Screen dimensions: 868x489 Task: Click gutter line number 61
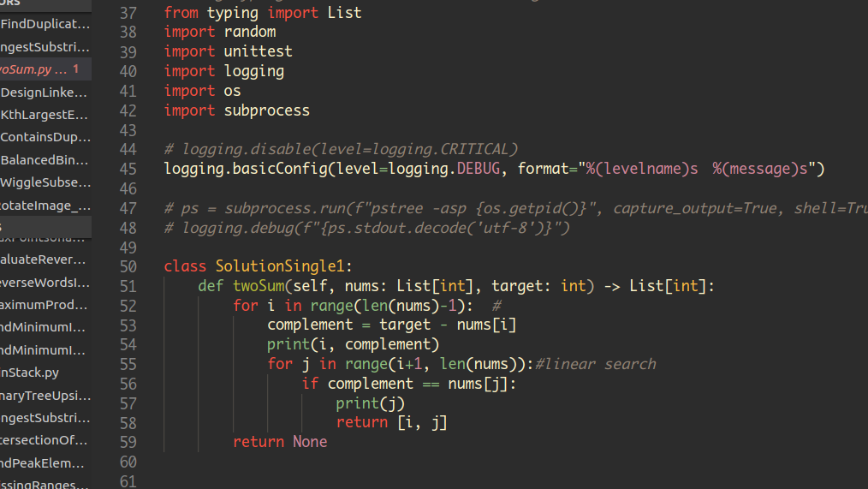(x=128, y=482)
